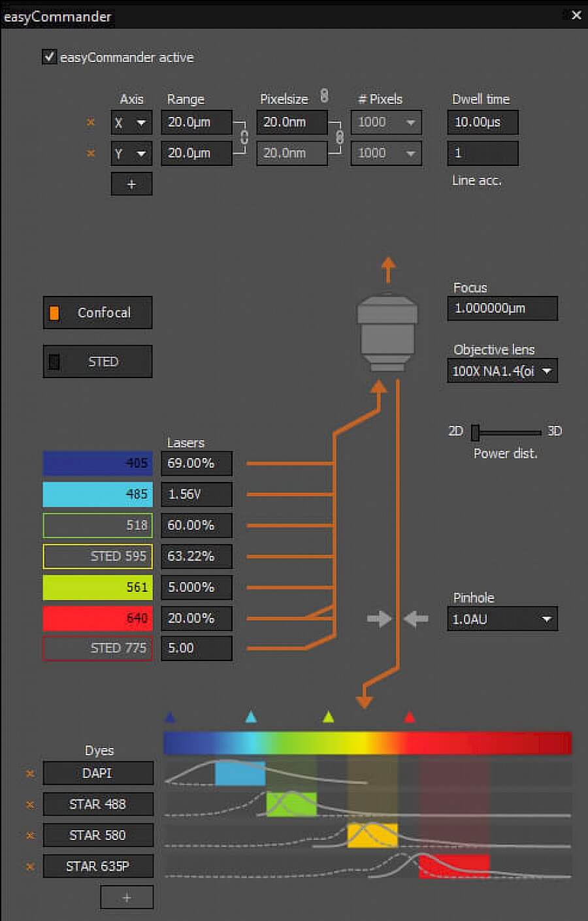The image size is (588, 921).
Task: Expand the Pinhole 1.0AU dropdown
Action: click(502, 619)
